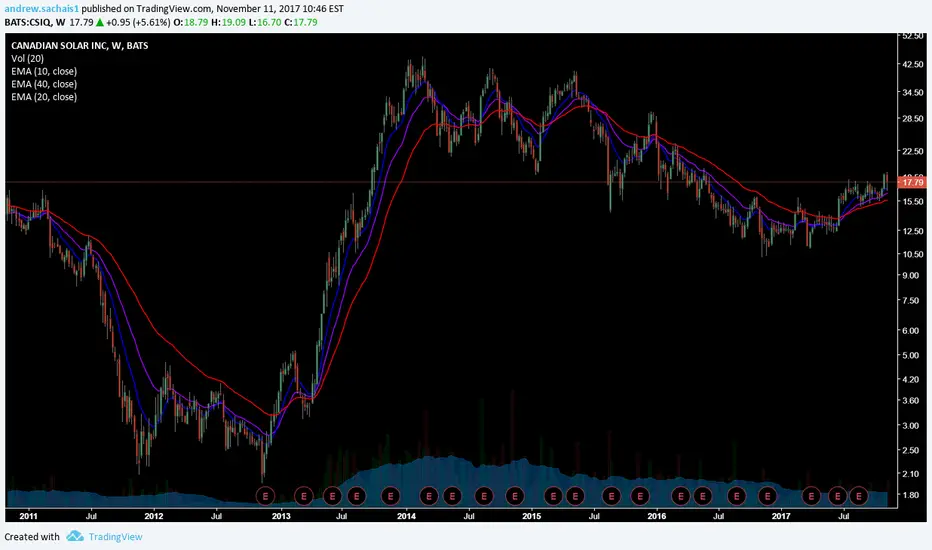Select the CANADIAN SOLAR INC, W, BATS legend title
The width and height of the screenshot is (932, 550).
point(80,46)
